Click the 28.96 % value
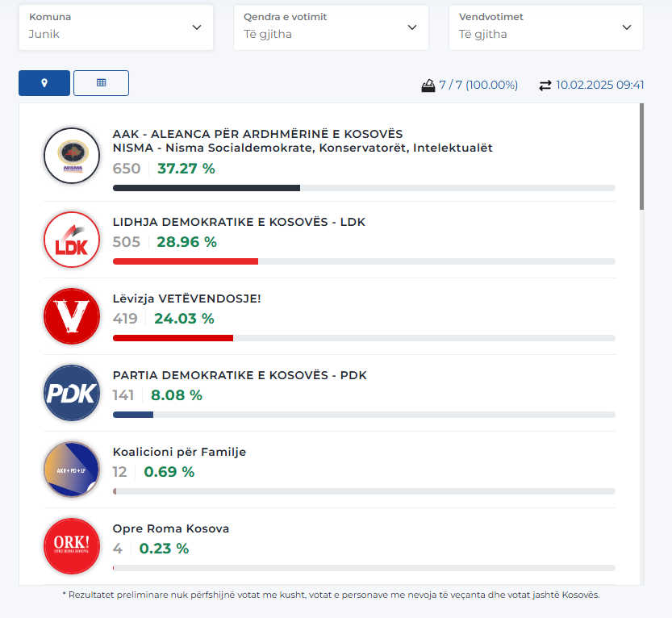The image size is (672, 618). click(187, 242)
